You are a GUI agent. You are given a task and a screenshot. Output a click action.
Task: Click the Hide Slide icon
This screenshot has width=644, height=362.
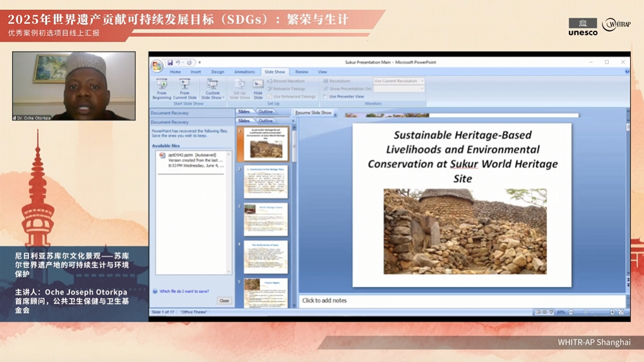point(258,90)
